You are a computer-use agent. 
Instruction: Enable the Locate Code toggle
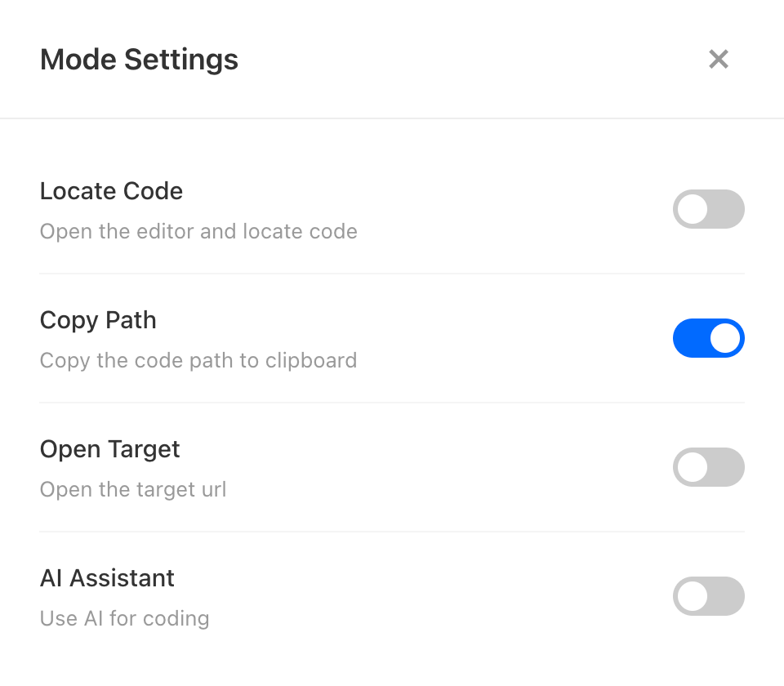pos(708,209)
